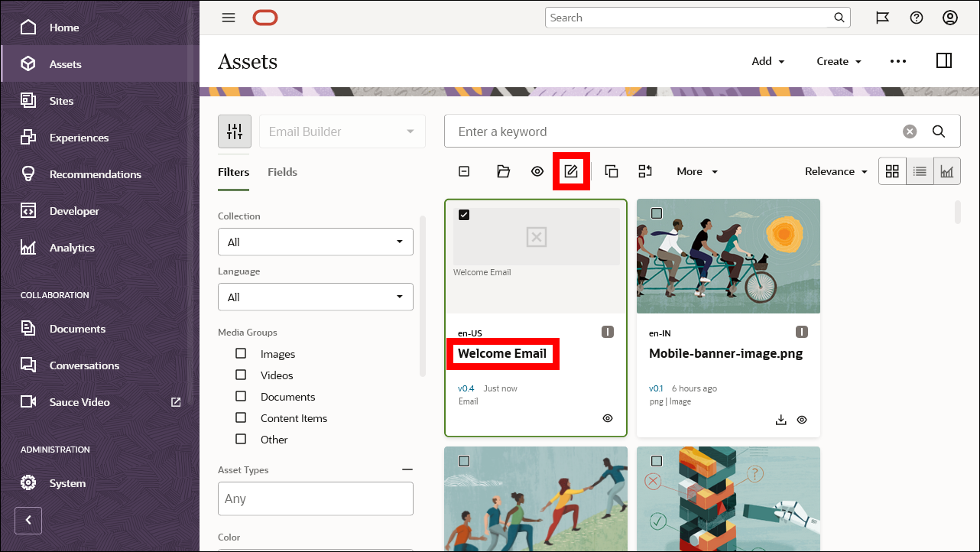The height and width of the screenshot is (552, 980).
Task: Collapse the left navigation sidebar
Action: [x=28, y=521]
